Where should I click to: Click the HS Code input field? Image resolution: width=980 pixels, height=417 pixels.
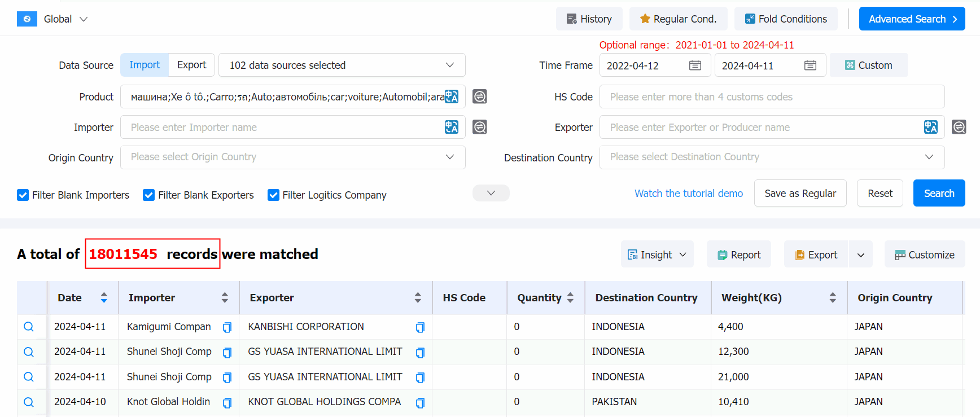[x=771, y=96]
